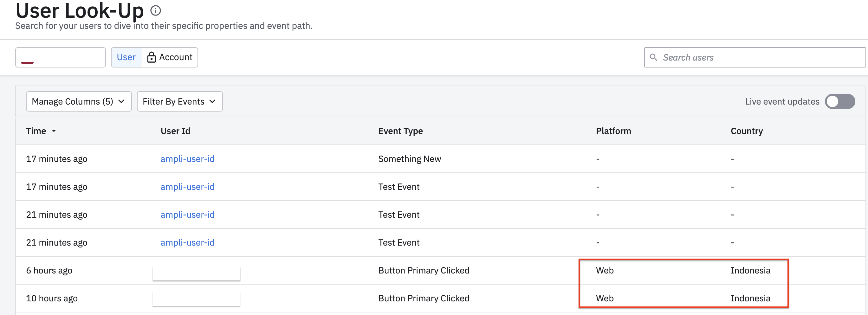Expand the Filter By Events dropdown
Screen dimensions: 868x315
coord(179,101)
